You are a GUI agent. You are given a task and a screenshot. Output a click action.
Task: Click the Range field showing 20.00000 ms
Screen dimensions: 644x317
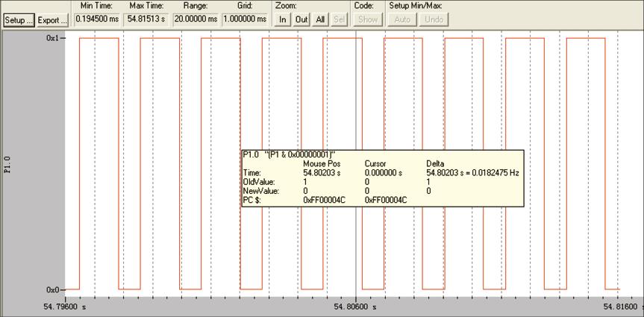coord(196,19)
